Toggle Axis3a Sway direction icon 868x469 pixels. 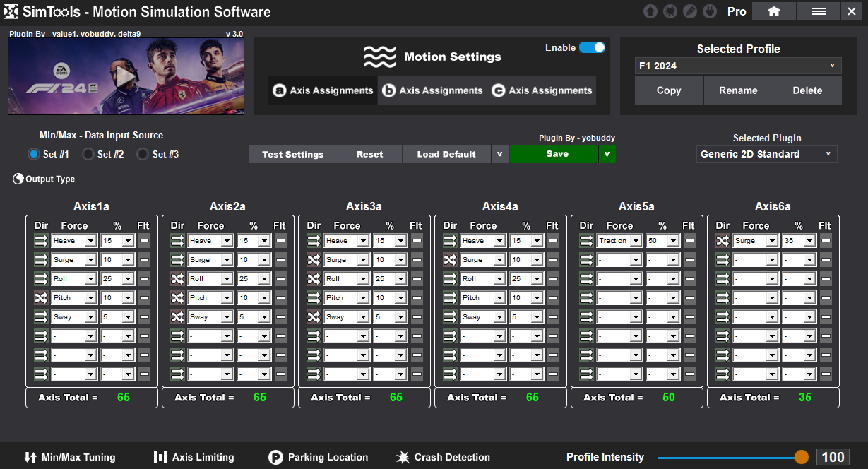314,317
